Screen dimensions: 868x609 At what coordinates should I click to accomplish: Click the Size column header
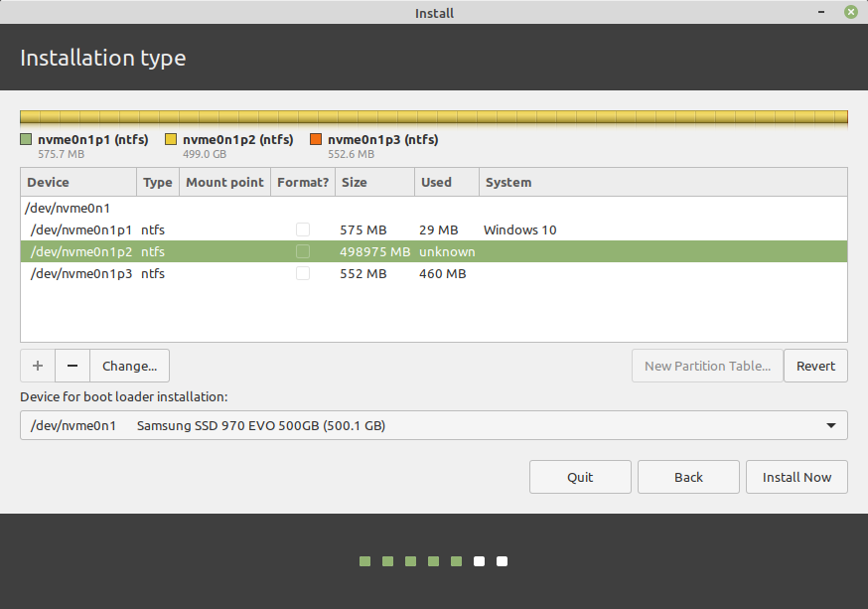click(374, 182)
